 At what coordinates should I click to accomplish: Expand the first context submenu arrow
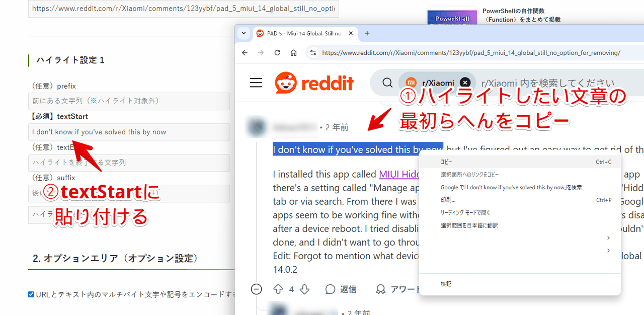[x=608, y=238]
